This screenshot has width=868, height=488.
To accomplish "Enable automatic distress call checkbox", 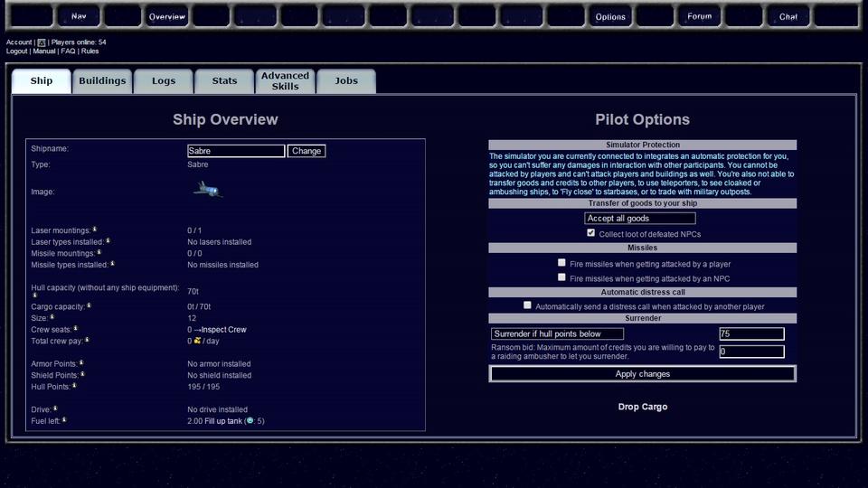I will click(x=528, y=305).
